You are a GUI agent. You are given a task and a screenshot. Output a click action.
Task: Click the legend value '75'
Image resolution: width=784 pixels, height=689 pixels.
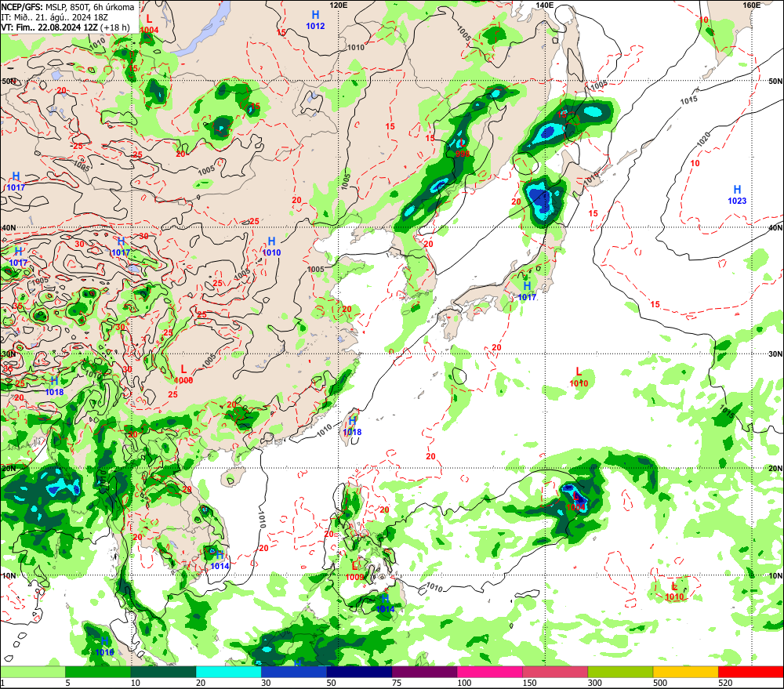(397, 683)
